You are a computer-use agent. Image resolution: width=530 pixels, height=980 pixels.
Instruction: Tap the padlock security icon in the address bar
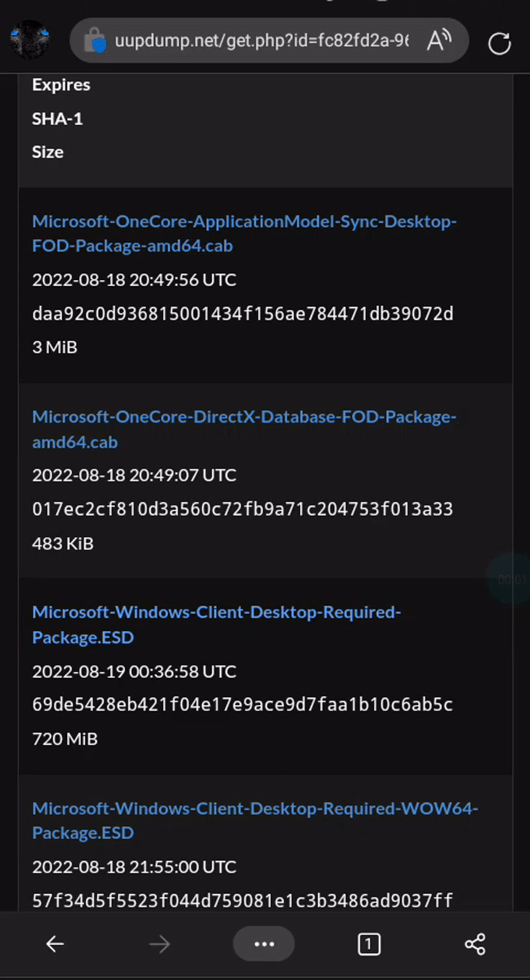tap(97, 40)
